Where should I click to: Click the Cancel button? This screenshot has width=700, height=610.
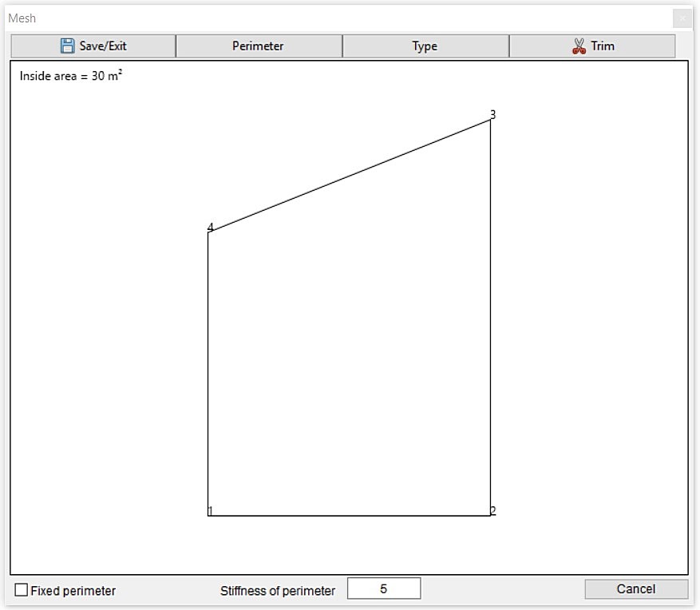coord(635,588)
